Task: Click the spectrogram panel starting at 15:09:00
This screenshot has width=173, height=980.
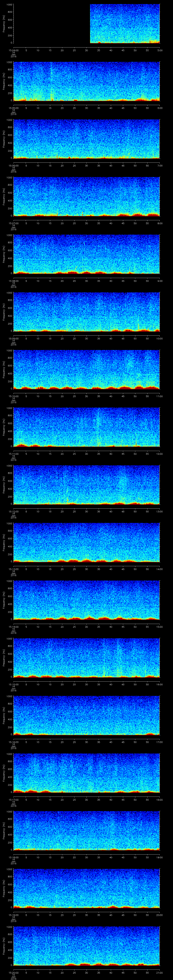Action: (x=87, y=312)
